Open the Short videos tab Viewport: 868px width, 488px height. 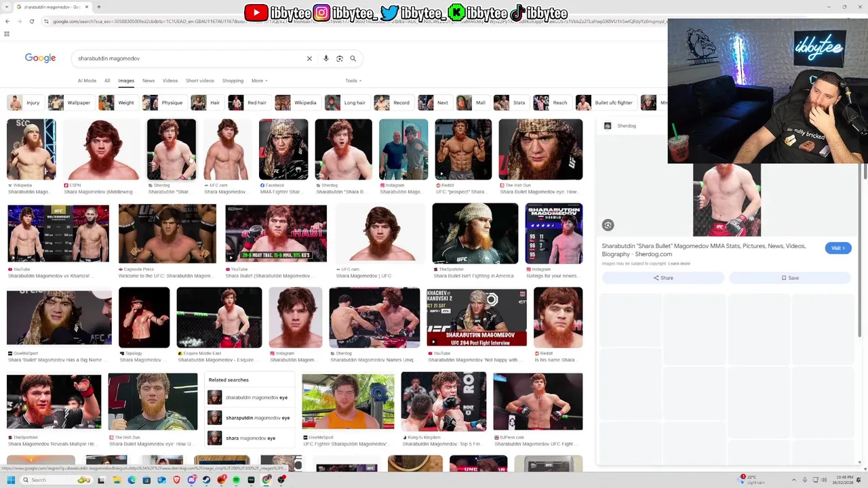[x=200, y=81]
